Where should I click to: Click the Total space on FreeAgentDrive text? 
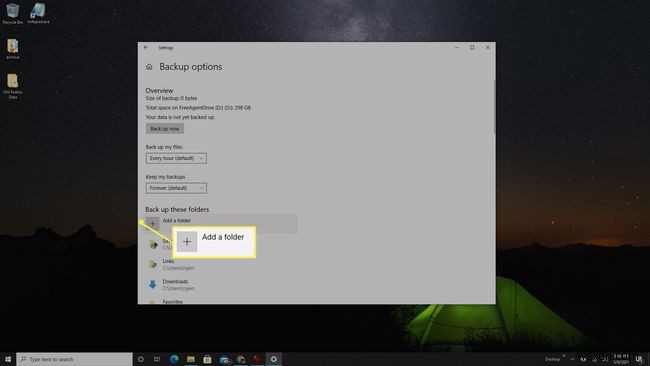pos(198,108)
